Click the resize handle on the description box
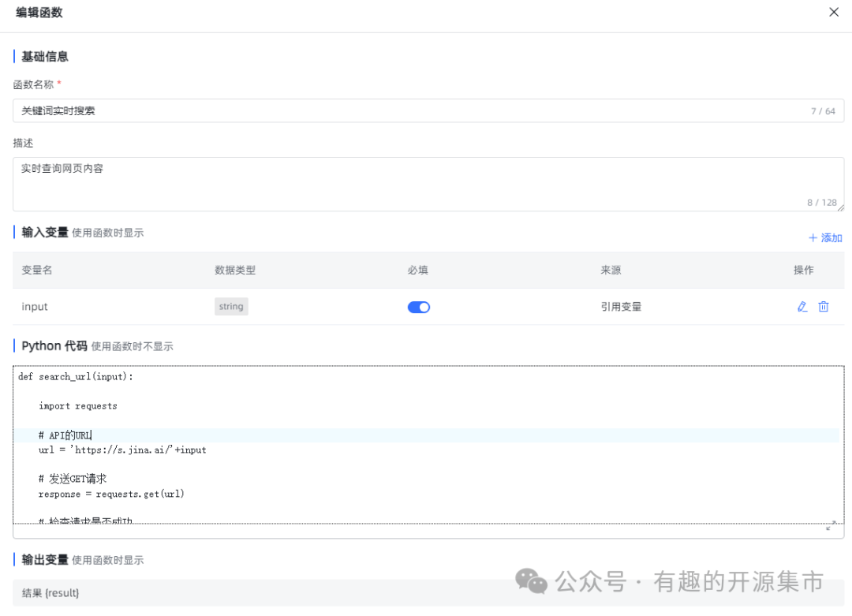This screenshot has width=852, height=616. coord(839,207)
